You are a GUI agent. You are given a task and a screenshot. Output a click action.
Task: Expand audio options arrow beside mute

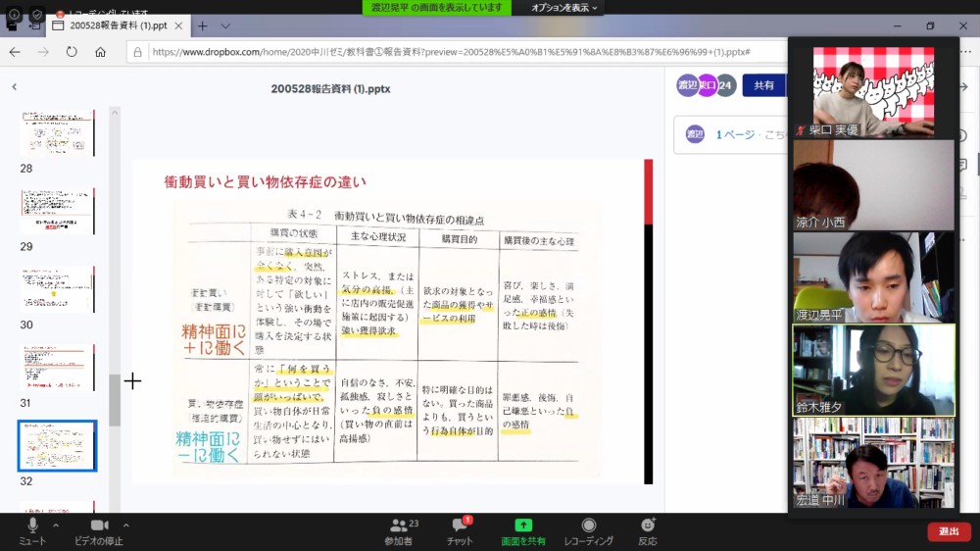[x=56, y=525]
